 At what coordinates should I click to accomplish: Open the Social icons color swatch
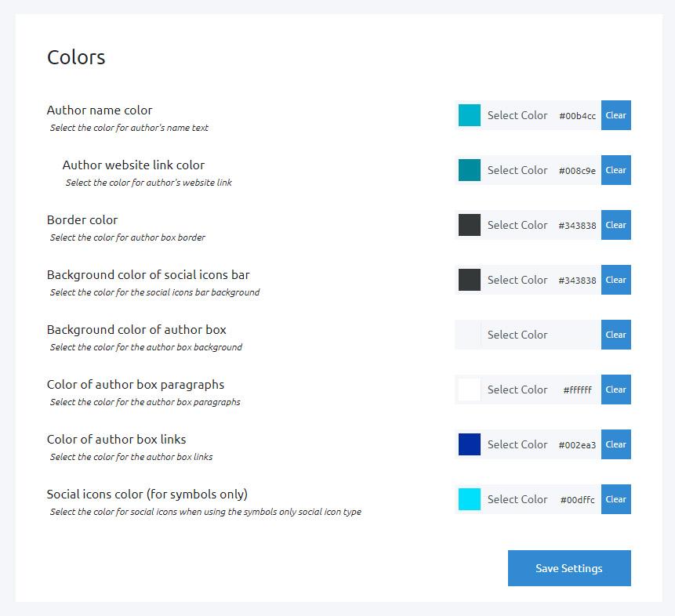click(470, 499)
